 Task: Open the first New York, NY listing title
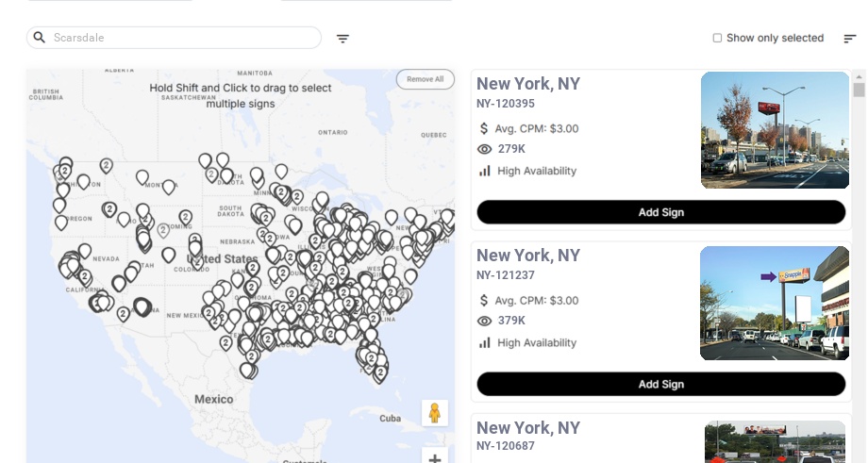point(527,84)
